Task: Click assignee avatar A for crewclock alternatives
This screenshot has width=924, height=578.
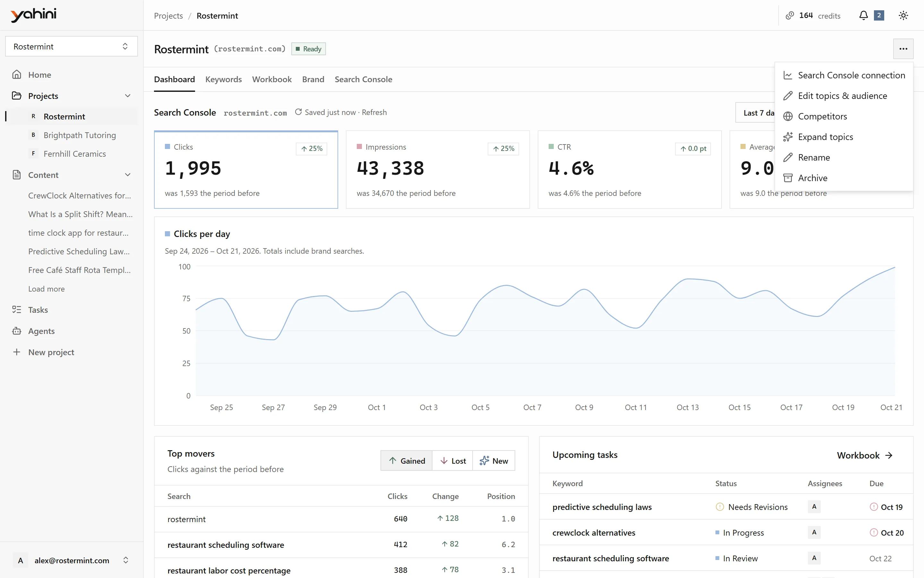Action: pos(814,532)
